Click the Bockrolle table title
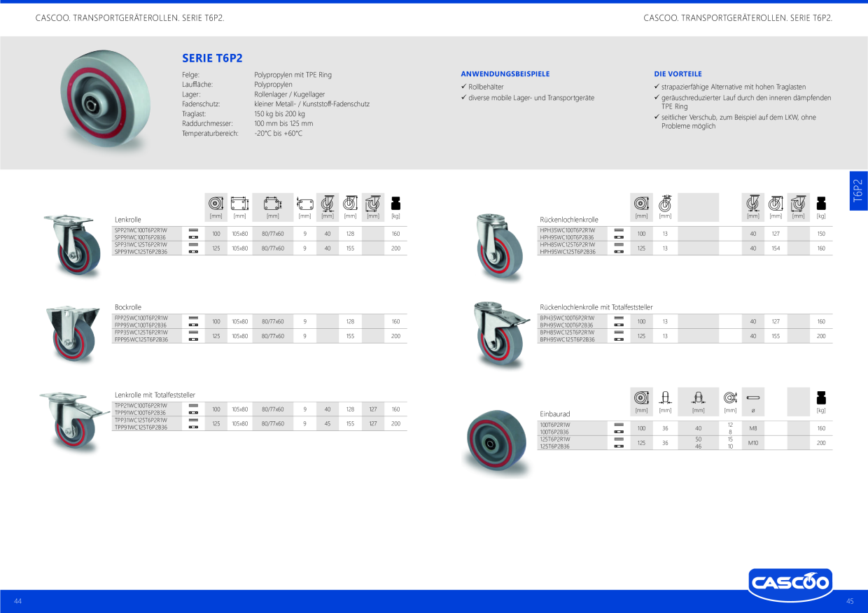This screenshot has height=613, width=868. 128,307
